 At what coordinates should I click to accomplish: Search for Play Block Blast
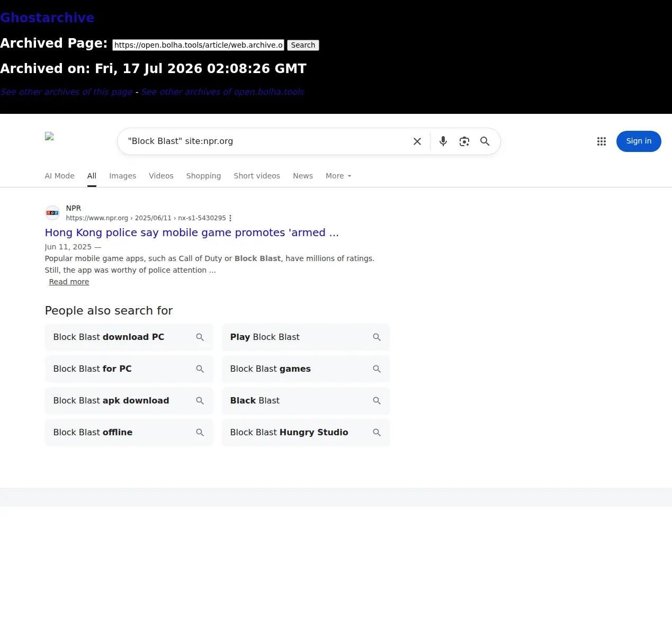click(306, 337)
